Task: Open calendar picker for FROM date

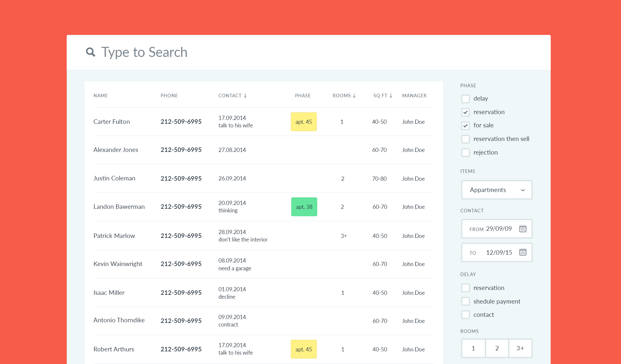Action: [x=523, y=229]
